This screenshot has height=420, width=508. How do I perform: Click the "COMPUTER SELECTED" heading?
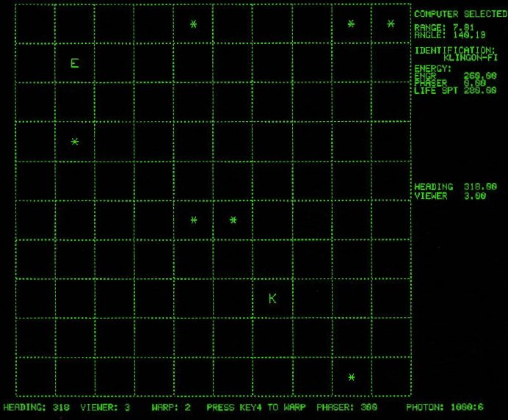click(460, 14)
